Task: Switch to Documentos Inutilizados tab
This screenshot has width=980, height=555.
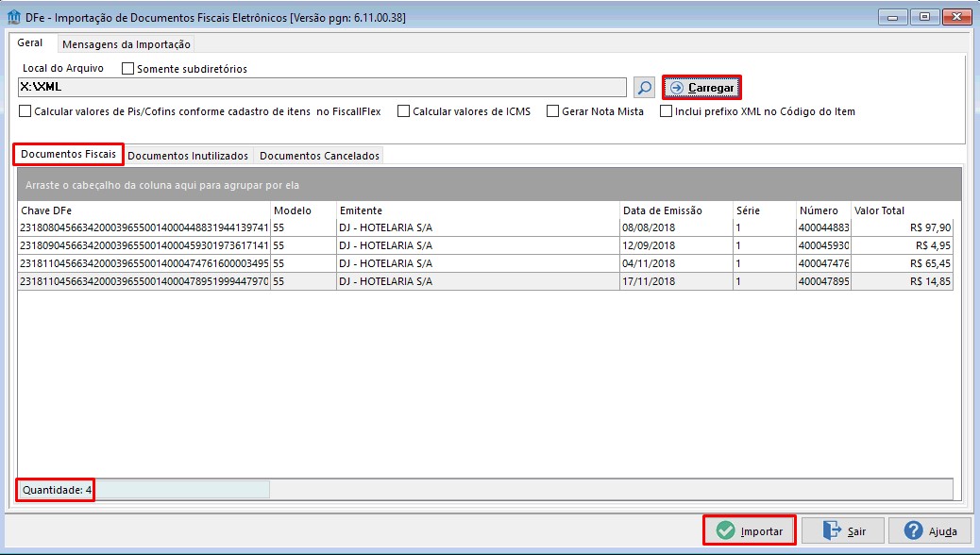Action: [188, 156]
